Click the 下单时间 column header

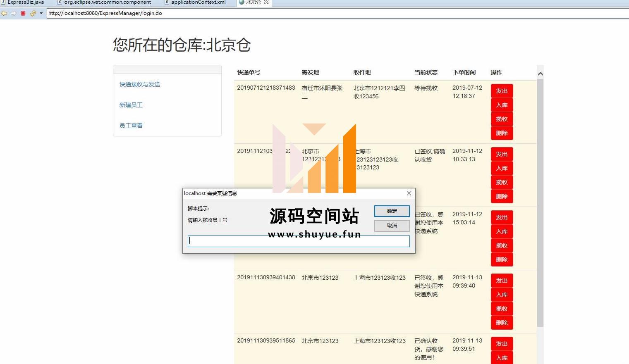click(x=464, y=72)
